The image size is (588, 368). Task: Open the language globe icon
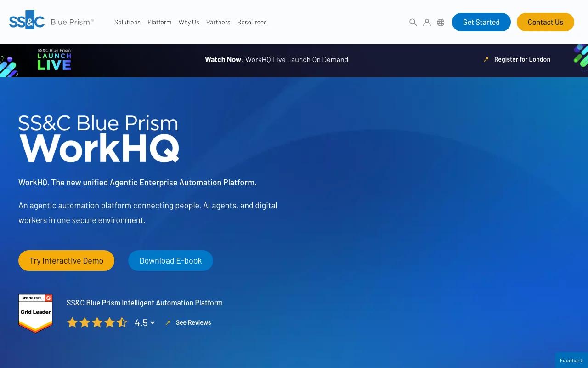pyautogui.click(x=441, y=22)
